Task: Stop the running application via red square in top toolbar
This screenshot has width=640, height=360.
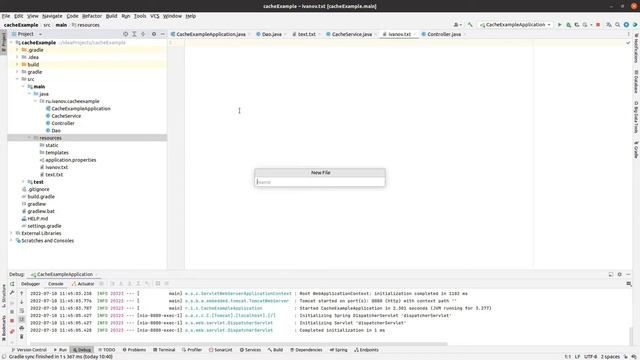Action: [598, 25]
